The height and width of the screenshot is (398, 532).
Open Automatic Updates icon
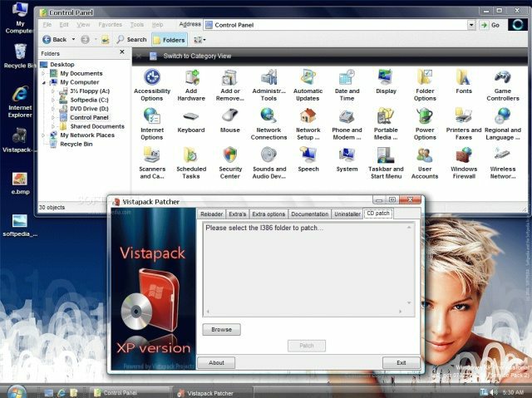[x=308, y=85]
